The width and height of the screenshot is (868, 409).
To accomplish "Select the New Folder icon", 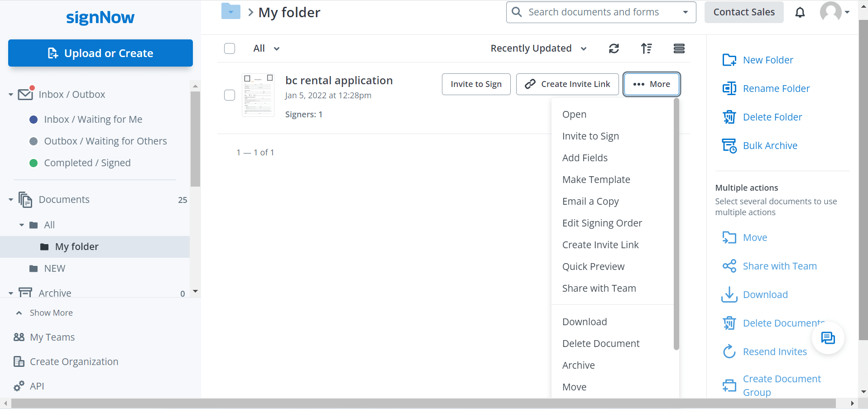I will click(729, 59).
